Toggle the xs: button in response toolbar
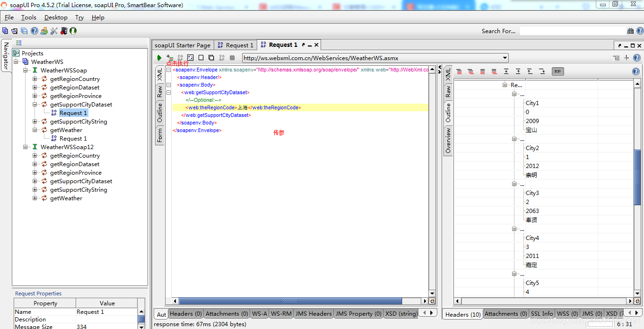This screenshot has width=644, height=329. (558, 71)
